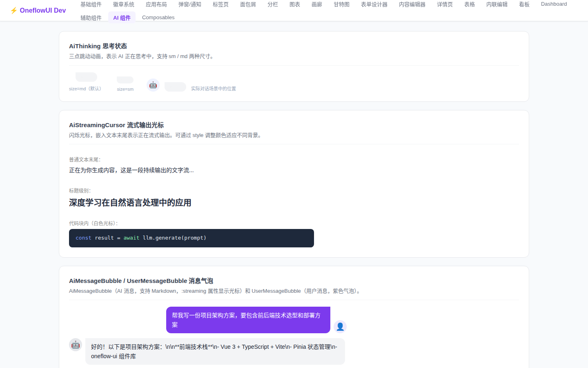Viewport: 588px width, 368px height.
Task: Click the "代码块内（白色光标）:" label
Action: (x=94, y=223)
